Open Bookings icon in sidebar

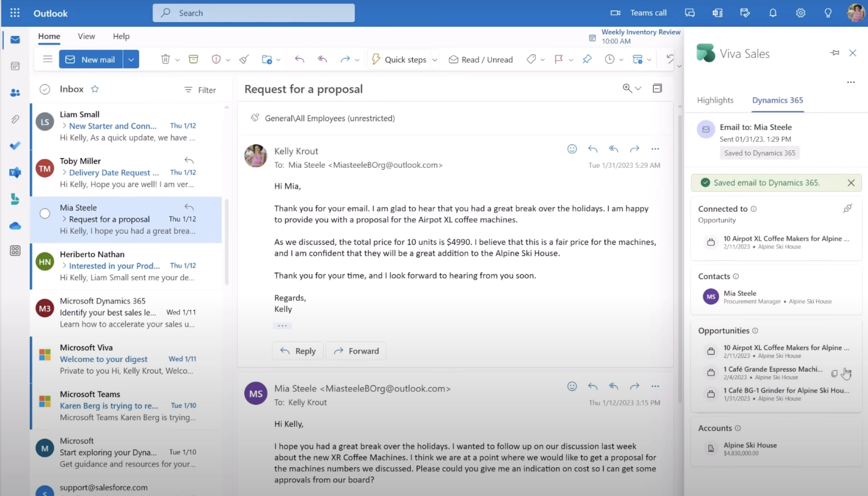pos(15,199)
